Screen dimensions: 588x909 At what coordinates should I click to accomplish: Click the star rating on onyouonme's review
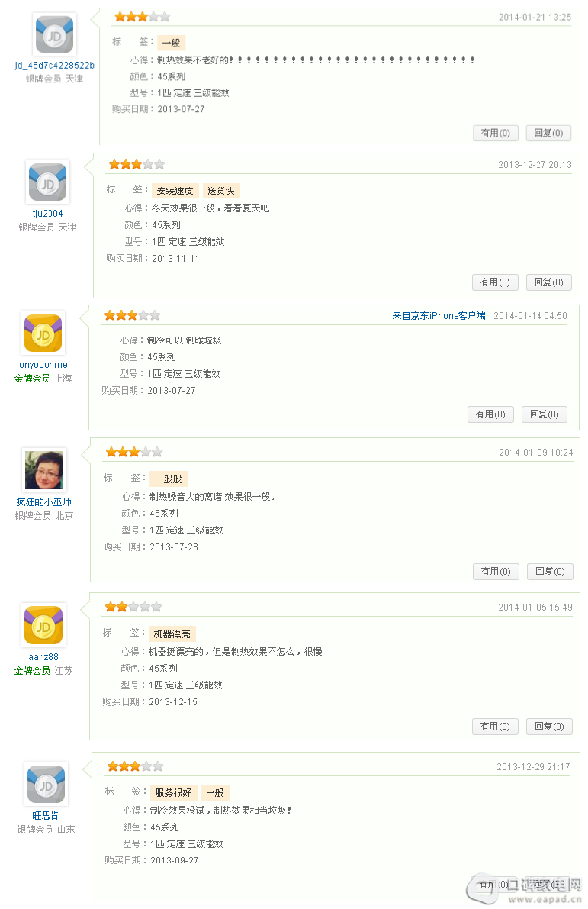click(x=132, y=315)
